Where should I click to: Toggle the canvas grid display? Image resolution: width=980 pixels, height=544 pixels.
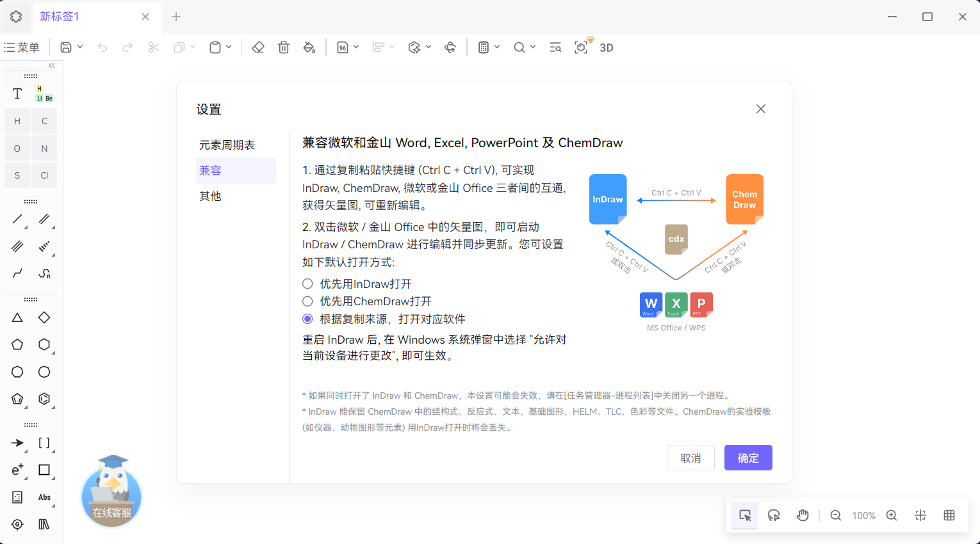[x=949, y=515]
